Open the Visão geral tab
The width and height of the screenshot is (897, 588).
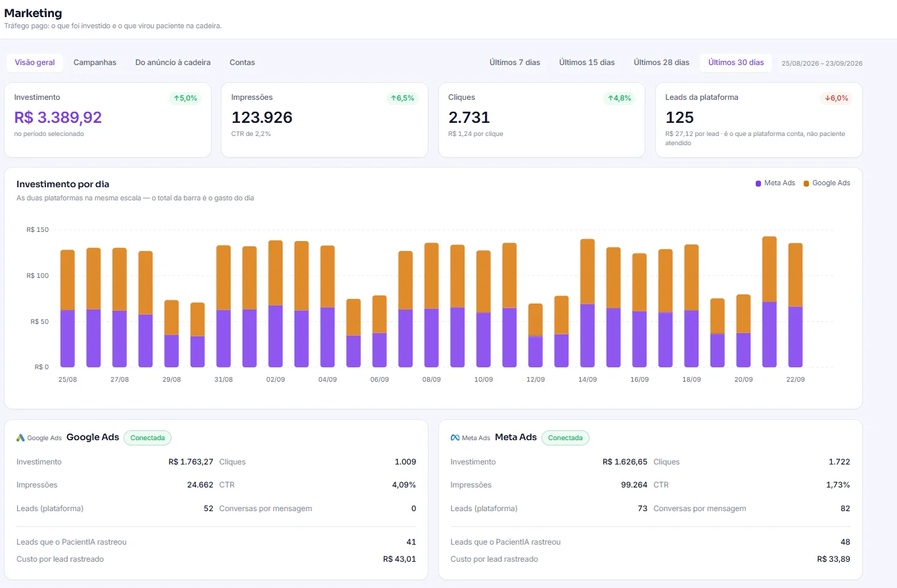click(x=35, y=62)
